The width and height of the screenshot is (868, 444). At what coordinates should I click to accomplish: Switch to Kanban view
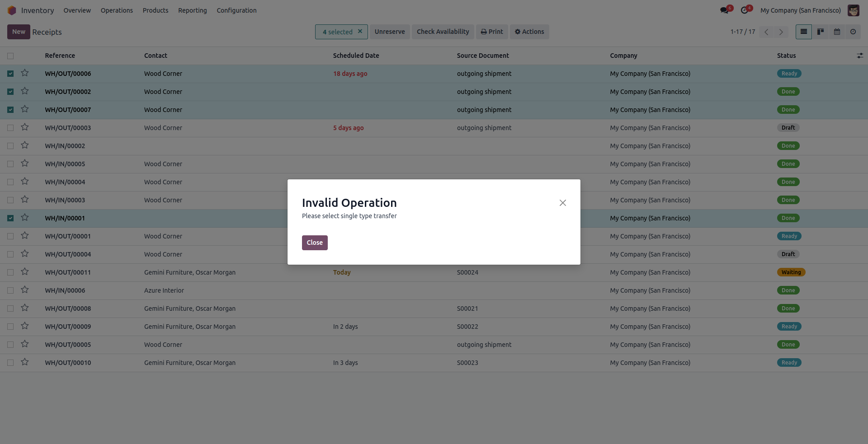(x=820, y=32)
